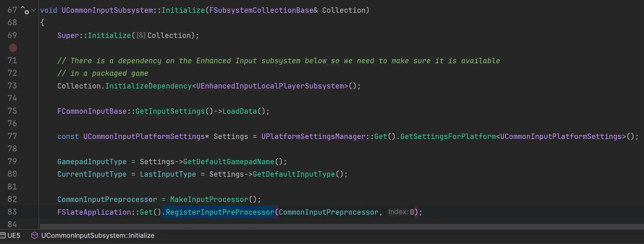Viewport: 644px width, 244px height.
Task: Click the [&] inlay hint on line 69
Action: pyautogui.click(x=141, y=36)
